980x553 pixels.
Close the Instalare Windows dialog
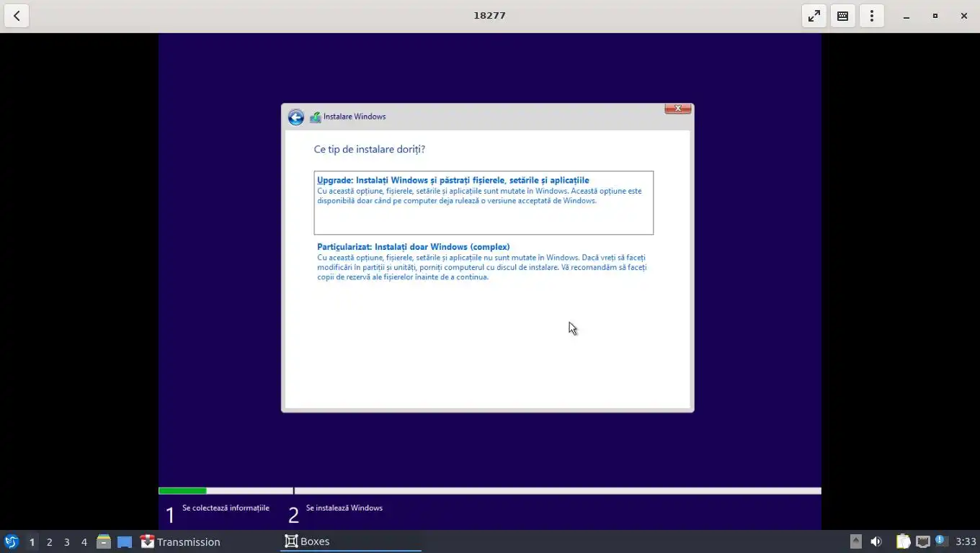[677, 109]
